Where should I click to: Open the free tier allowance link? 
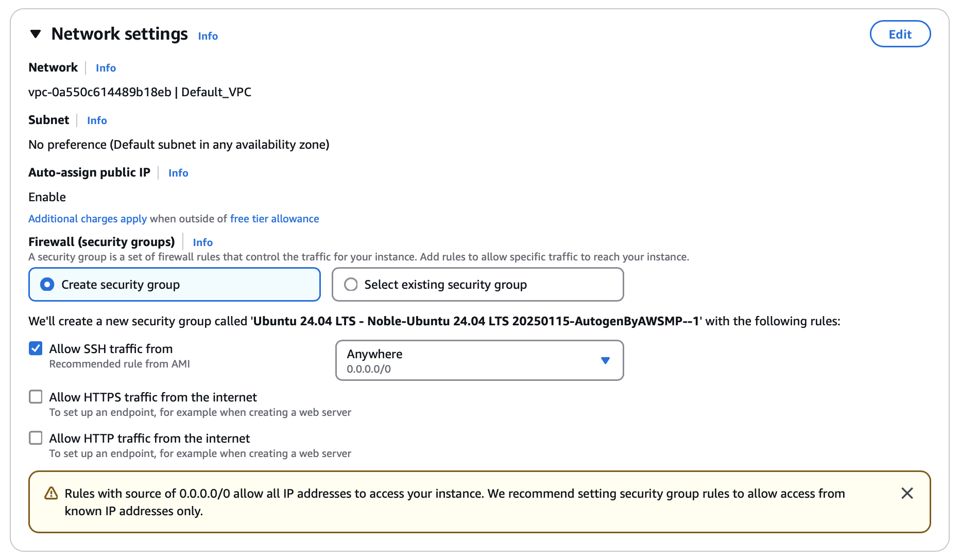[275, 219]
